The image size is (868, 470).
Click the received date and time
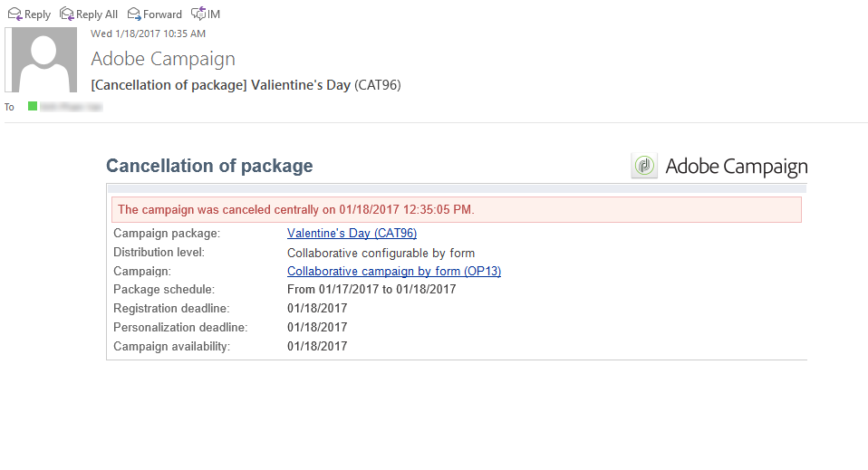coord(148,34)
